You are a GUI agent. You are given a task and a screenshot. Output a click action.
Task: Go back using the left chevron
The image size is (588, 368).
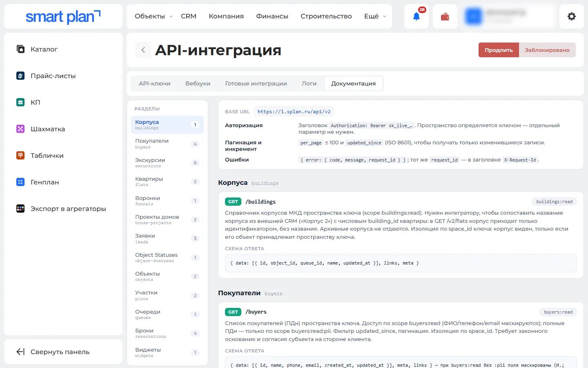point(143,50)
